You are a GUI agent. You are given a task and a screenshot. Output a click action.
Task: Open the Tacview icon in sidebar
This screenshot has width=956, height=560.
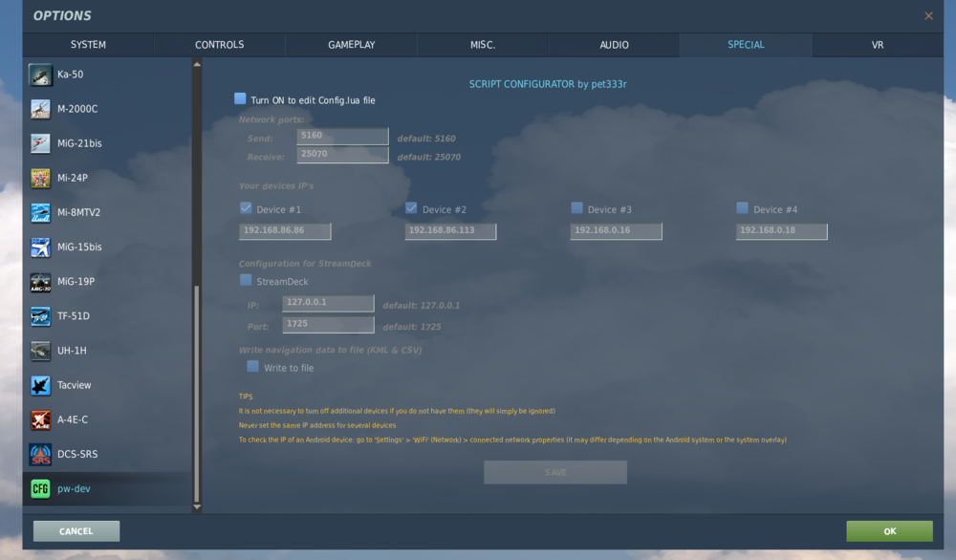(40, 385)
